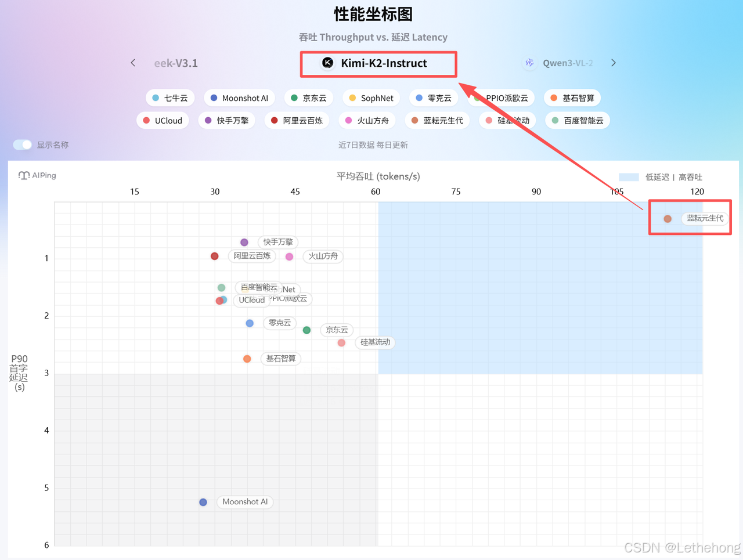Click the 近7日数据 每日更新 text

pyautogui.click(x=373, y=144)
